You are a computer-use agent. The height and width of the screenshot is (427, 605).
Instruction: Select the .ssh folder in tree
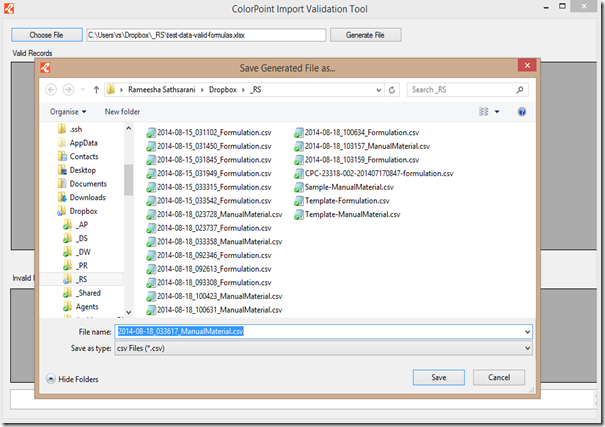[70, 129]
